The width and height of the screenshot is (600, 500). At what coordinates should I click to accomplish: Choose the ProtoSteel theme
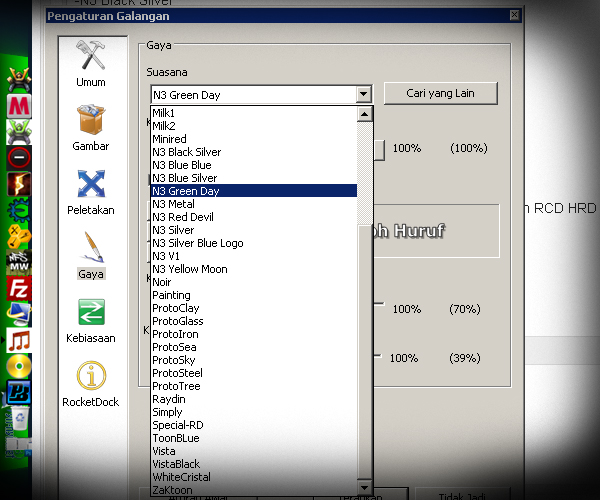click(x=254, y=373)
